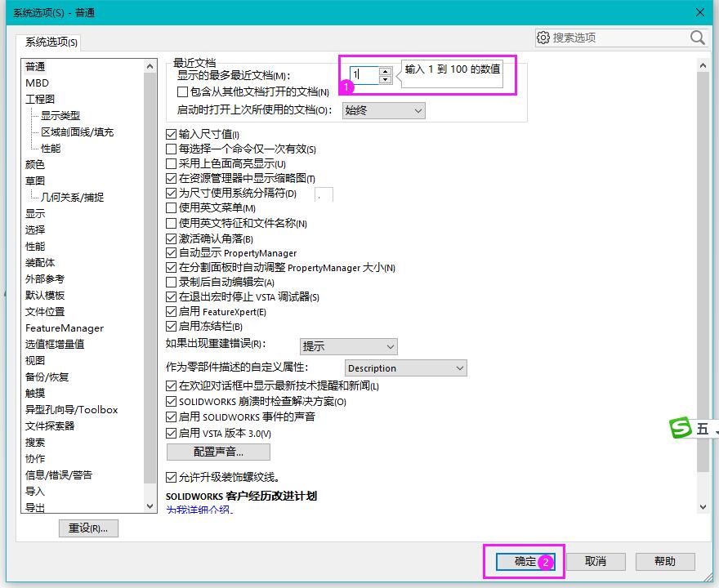The width and height of the screenshot is (719, 588).
Task: Focus the 搜索选项 search field
Action: (x=619, y=38)
